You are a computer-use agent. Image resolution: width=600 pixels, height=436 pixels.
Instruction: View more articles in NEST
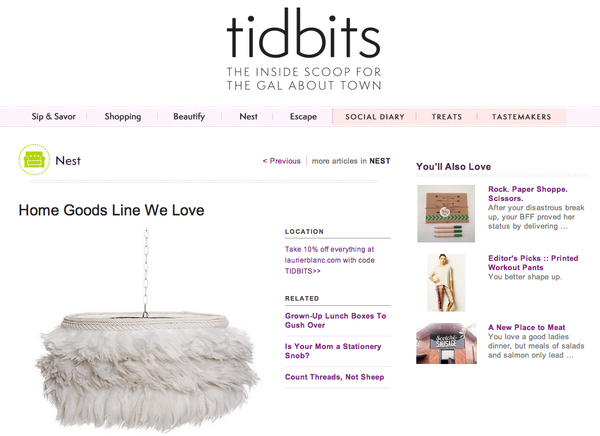tap(351, 161)
